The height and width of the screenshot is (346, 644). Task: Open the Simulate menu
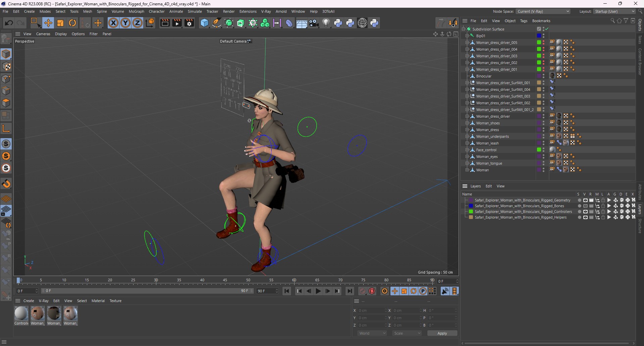(195, 11)
